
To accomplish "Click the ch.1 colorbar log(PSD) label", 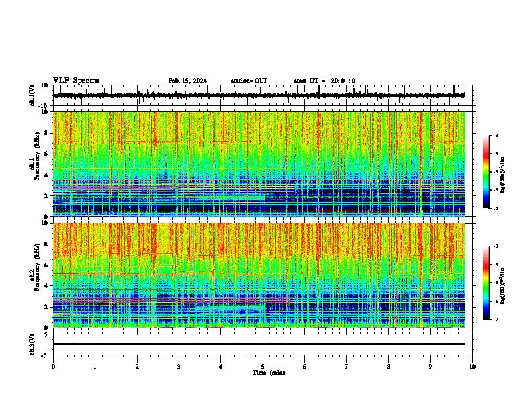I will (x=503, y=175).
